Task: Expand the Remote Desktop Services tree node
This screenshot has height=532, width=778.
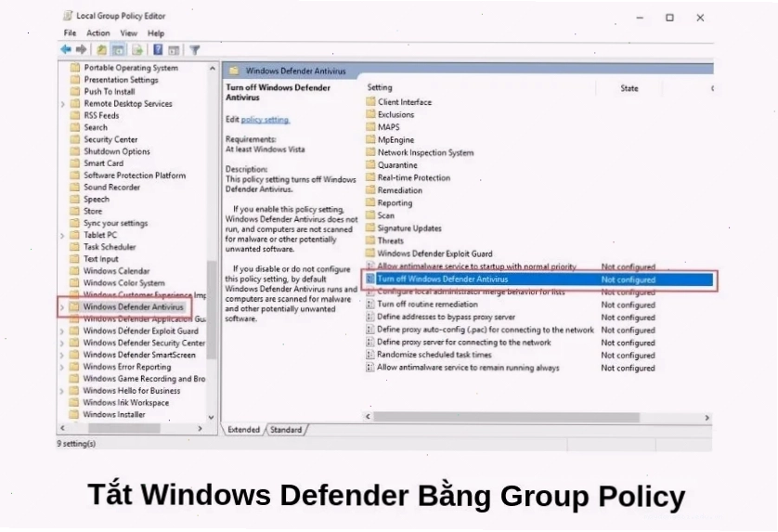Action: coord(62,104)
